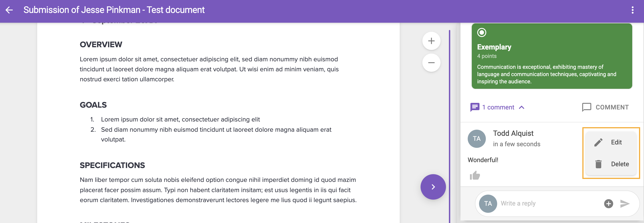Click the Exemplary 4 points rubric card

coord(552,56)
